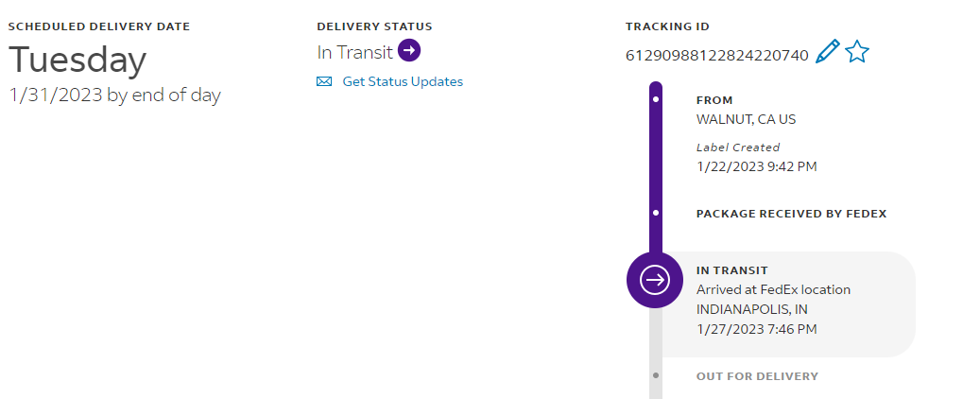Click the Tuesday delivery day heading
The width and height of the screenshot is (980, 399).
pos(77,61)
